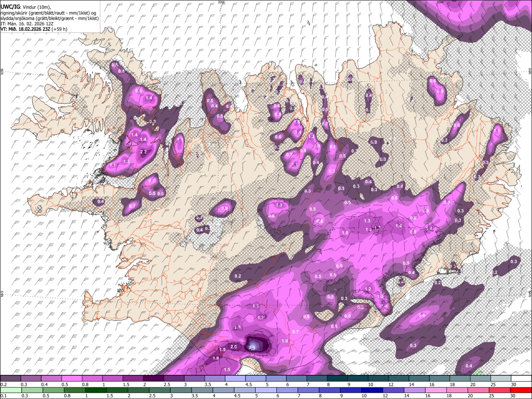Viewport: 532px width, 399px height.
Task: Click the 20W longitude label
Action: tap(222, 2)
